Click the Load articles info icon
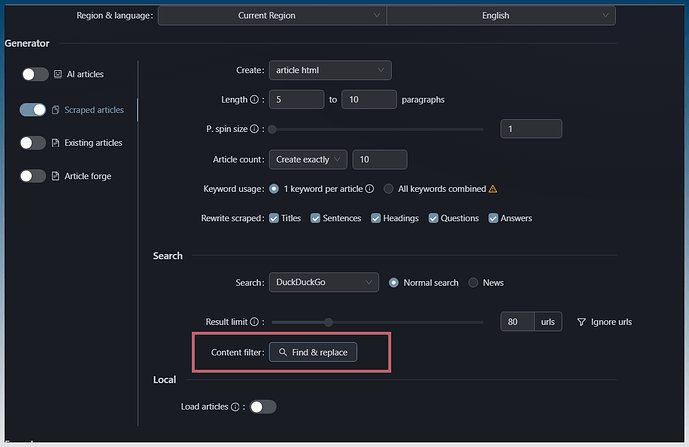The image size is (689, 447). coord(235,407)
